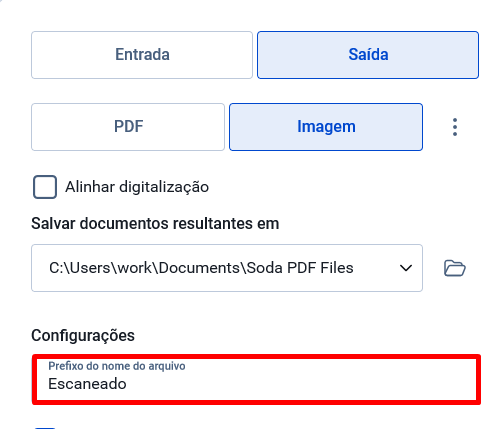
Task: Click the Configurações section heading
Action: coord(83,335)
